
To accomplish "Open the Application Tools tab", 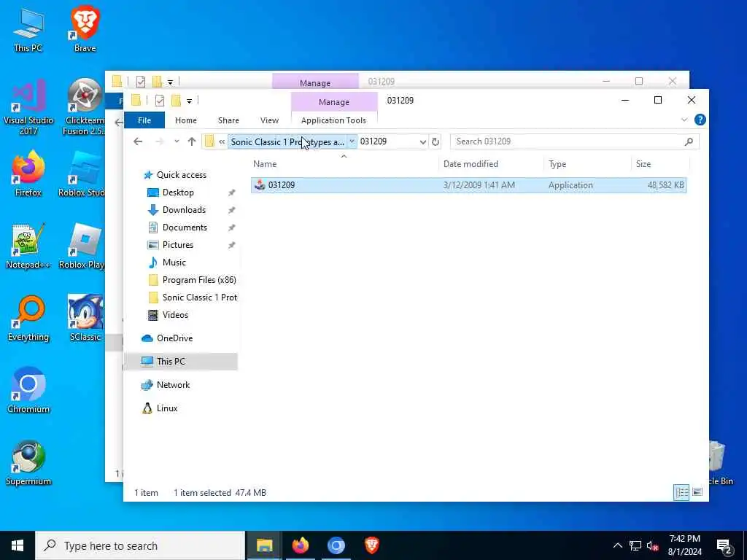I will pyautogui.click(x=333, y=120).
